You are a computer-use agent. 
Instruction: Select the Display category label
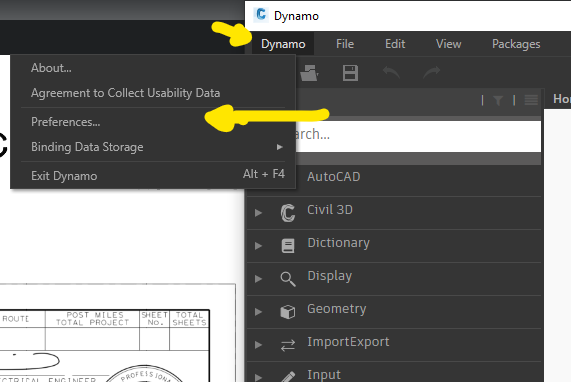pos(330,276)
